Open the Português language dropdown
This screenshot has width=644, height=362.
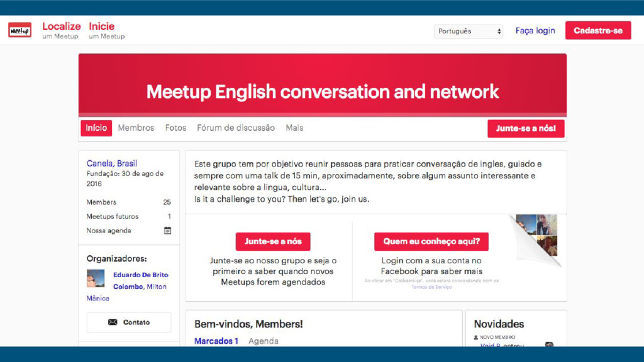tap(469, 31)
